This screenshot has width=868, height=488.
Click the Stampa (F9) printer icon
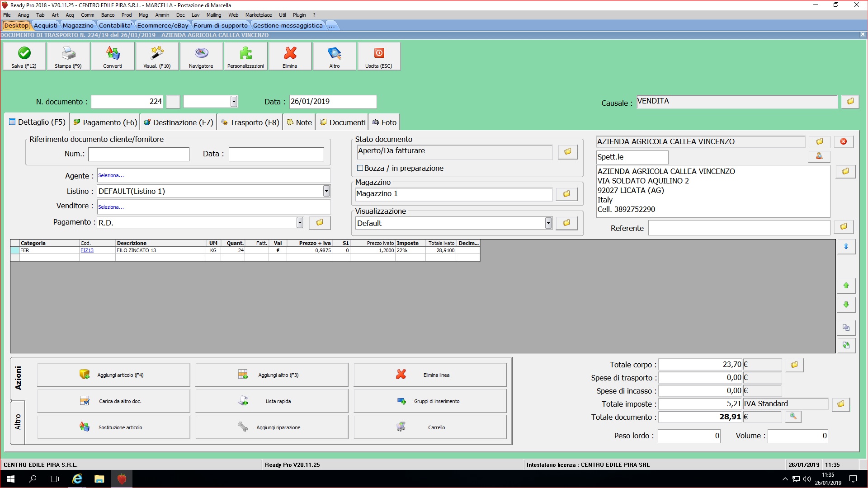tap(68, 53)
